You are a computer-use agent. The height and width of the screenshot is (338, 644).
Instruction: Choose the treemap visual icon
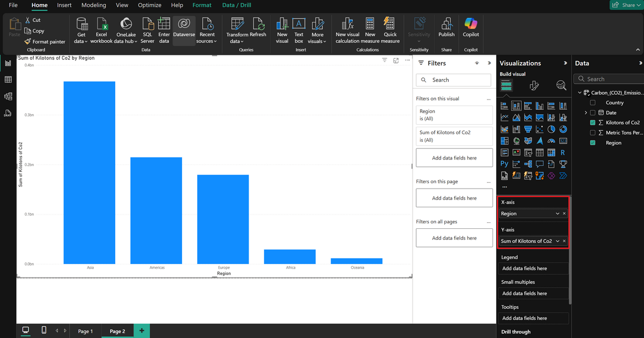pyautogui.click(x=504, y=141)
